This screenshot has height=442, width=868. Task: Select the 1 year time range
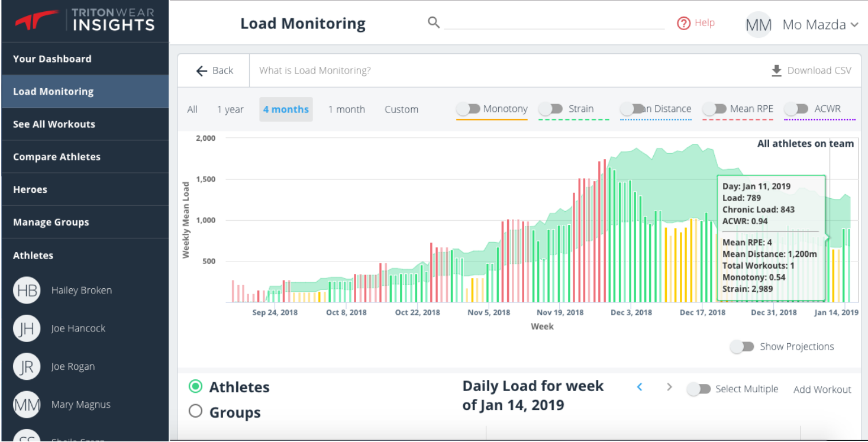pyautogui.click(x=230, y=109)
